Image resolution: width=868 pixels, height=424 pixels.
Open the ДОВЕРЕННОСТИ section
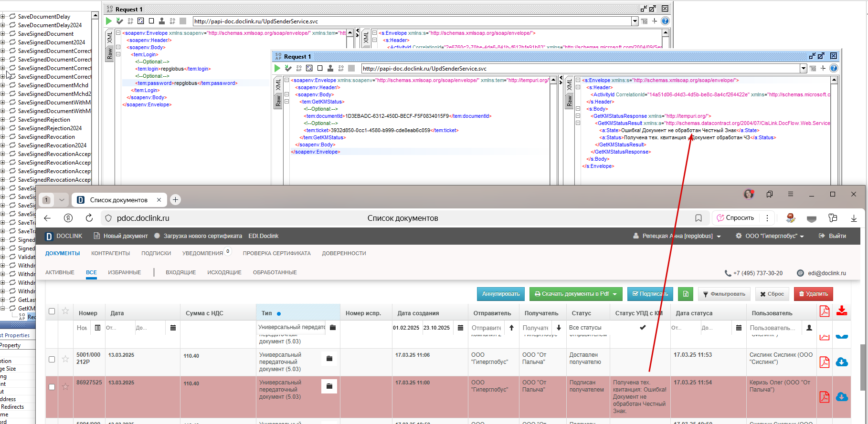pyautogui.click(x=344, y=253)
